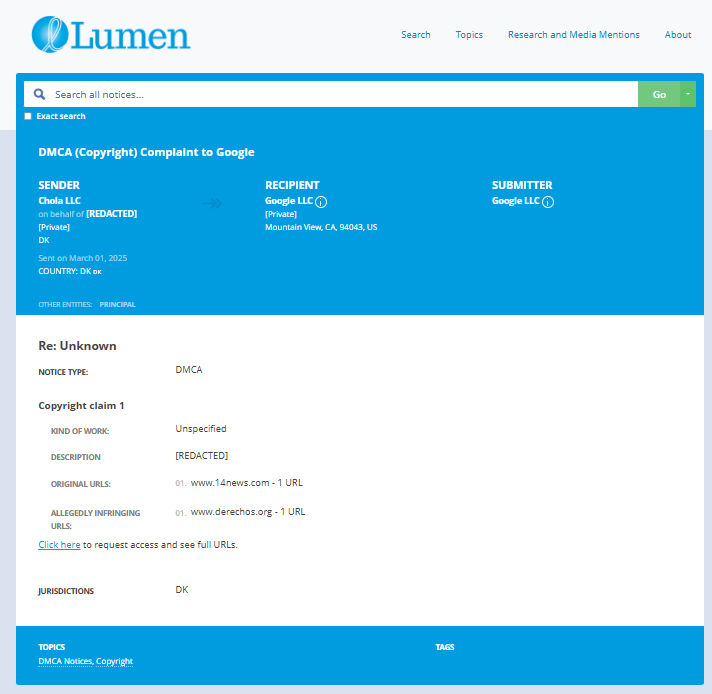This screenshot has height=694, width=712.
Task: Click the [REDACTED] principal name
Action: (112, 213)
